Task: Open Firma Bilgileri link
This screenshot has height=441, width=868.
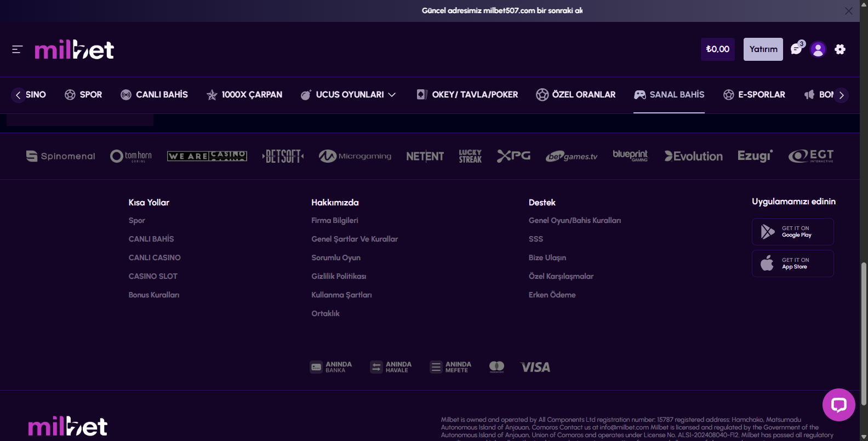Action: tap(335, 221)
